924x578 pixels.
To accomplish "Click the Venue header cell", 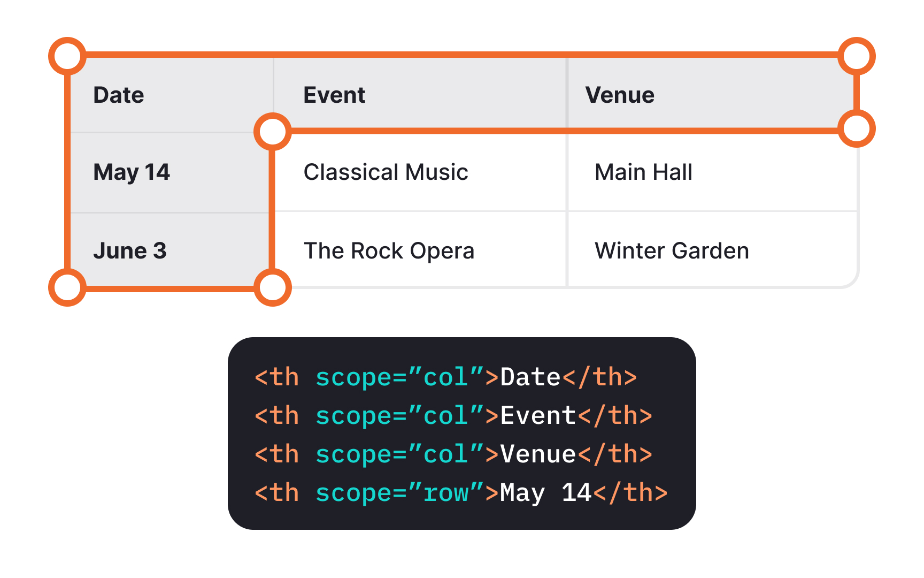I will click(620, 95).
